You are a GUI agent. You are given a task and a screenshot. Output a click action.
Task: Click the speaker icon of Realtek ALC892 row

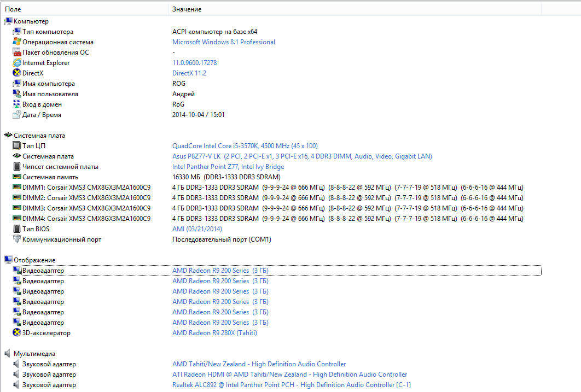pyautogui.click(x=16, y=384)
